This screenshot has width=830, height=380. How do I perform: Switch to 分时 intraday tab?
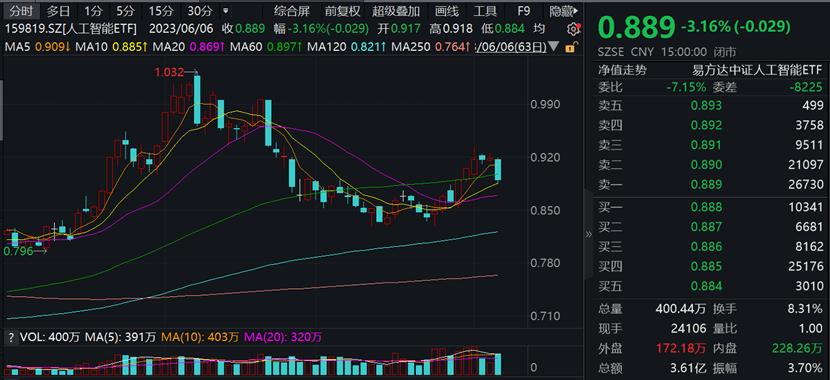tap(20, 10)
